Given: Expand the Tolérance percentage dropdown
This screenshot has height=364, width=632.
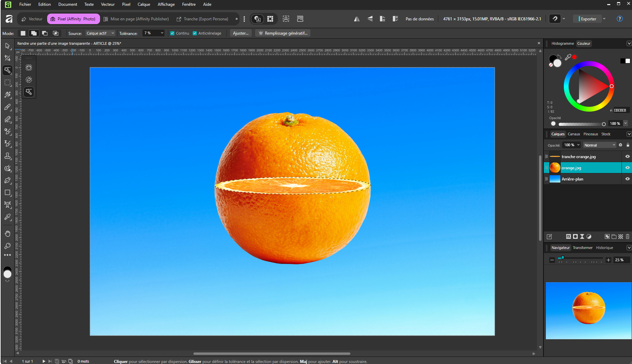Looking at the screenshot, I should click(x=162, y=33).
